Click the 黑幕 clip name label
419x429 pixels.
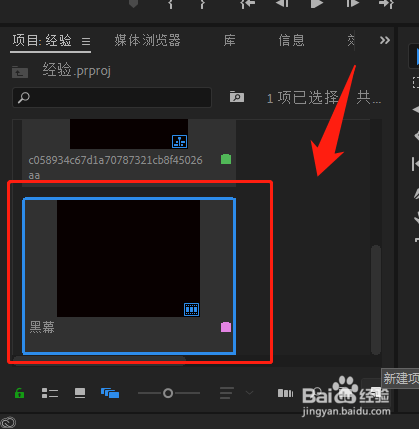click(x=42, y=327)
